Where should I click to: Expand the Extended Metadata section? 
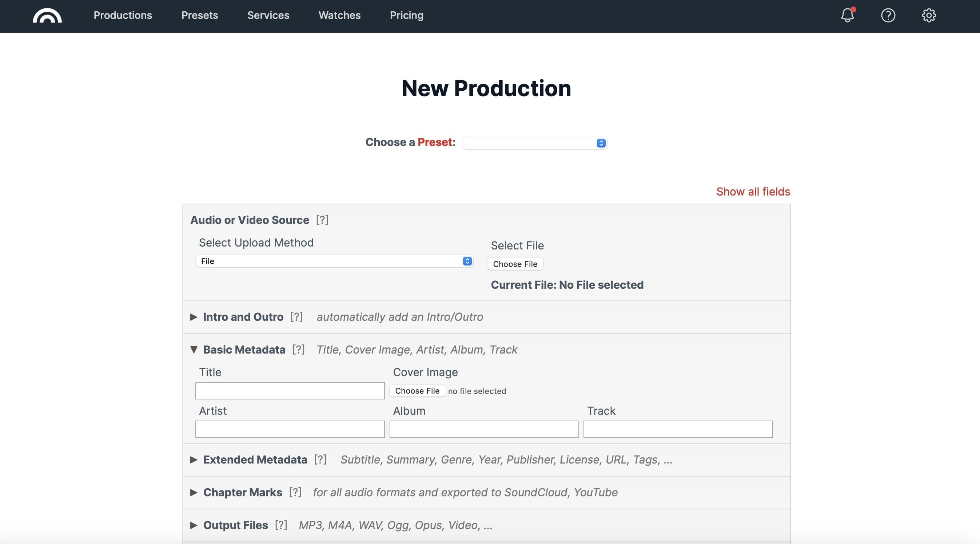click(x=255, y=460)
